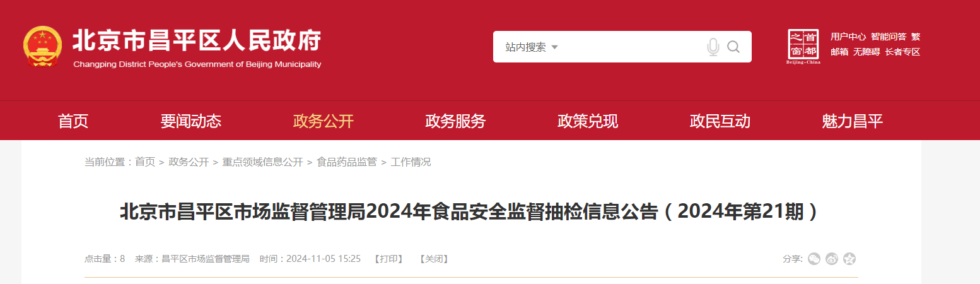980x284 pixels.
Task: Open the Beijing-China 首都之窗 logo
Action: point(803,47)
